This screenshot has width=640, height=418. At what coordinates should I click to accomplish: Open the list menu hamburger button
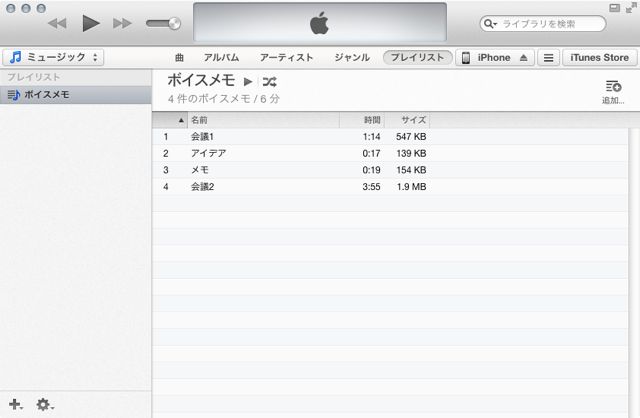549,58
